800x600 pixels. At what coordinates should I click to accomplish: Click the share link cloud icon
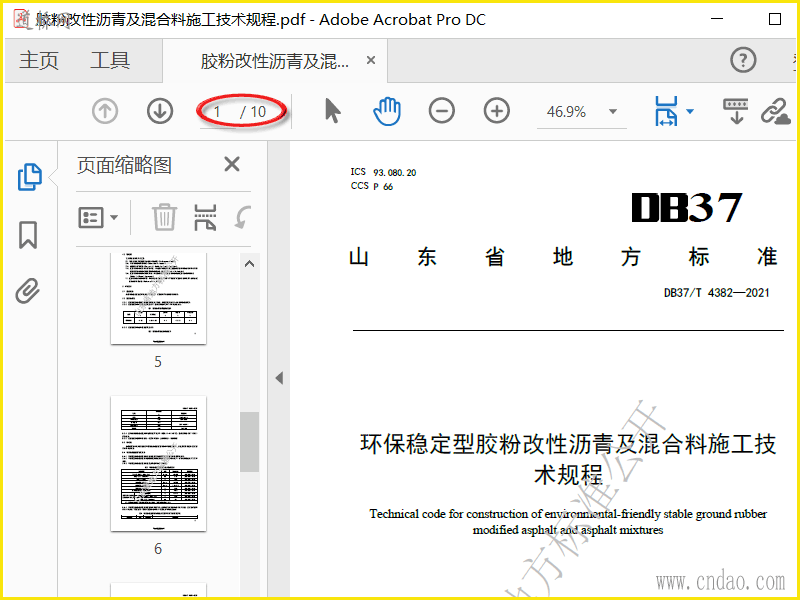coord(776,111)
